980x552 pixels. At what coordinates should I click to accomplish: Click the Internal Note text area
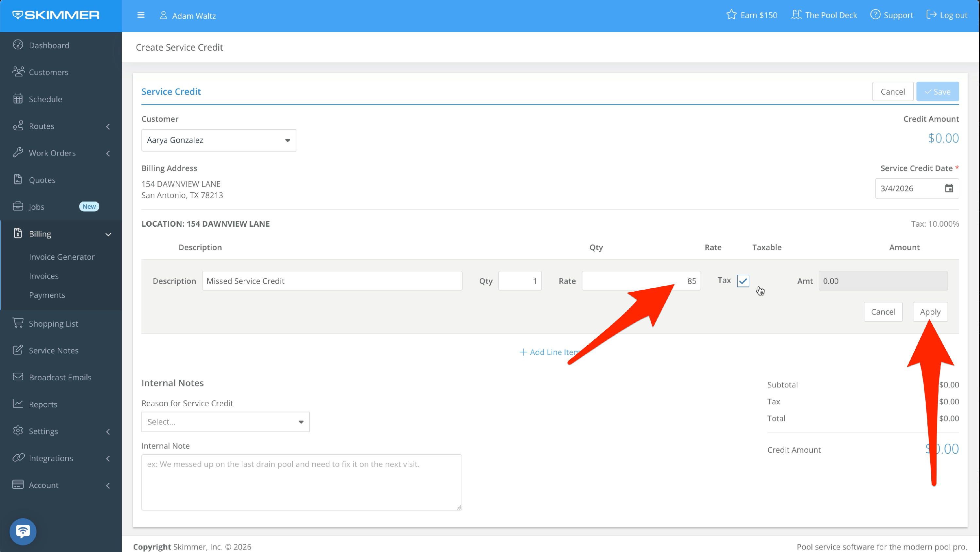(x=301, y=482)
